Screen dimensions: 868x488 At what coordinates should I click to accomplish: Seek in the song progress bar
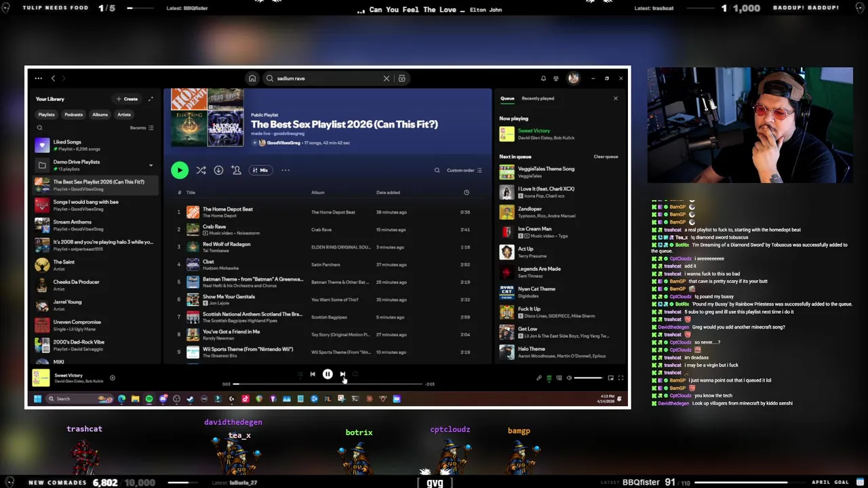coord(328,384)
